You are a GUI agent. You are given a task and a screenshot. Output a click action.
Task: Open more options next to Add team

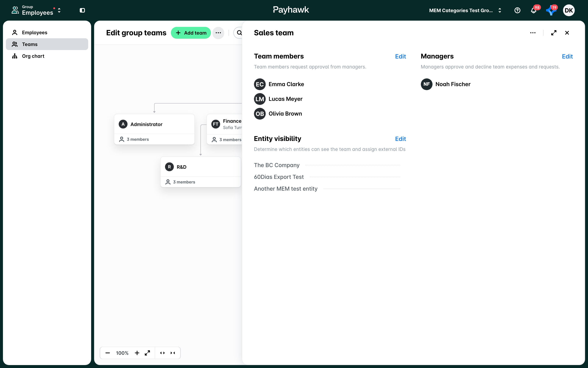pyautogui.click(x=218, y=33)
